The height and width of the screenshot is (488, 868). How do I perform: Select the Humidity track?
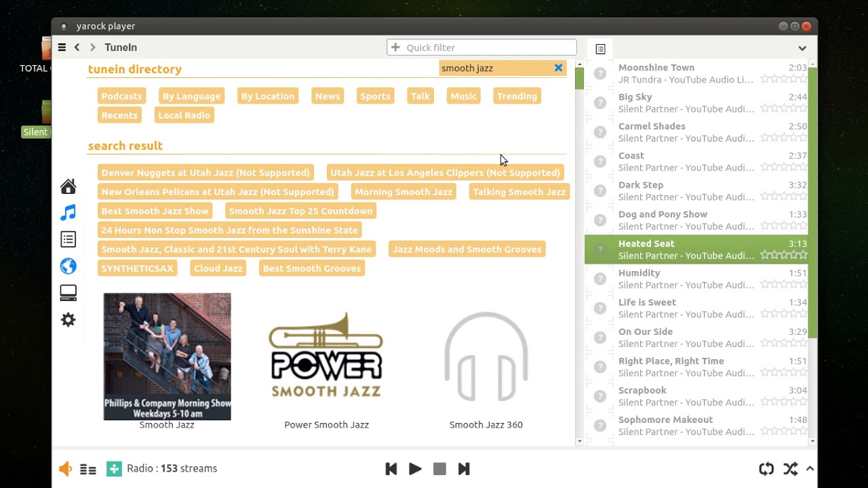coord(696,279)
